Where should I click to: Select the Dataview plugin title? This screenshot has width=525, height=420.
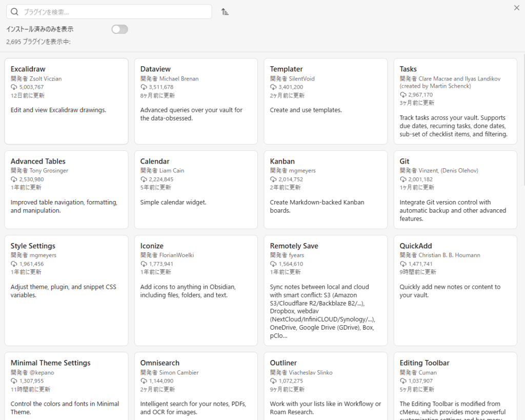tap(155, 69)
